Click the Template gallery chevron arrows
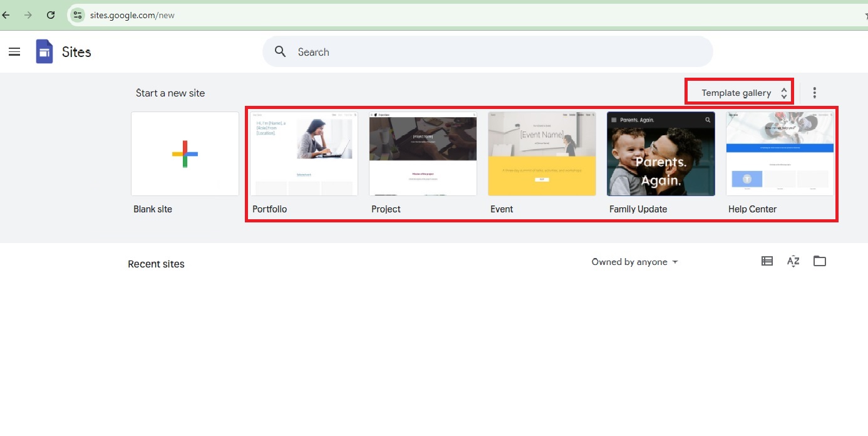Image resolution: width=868 pixels, height=436 pixels. point(784,92)
